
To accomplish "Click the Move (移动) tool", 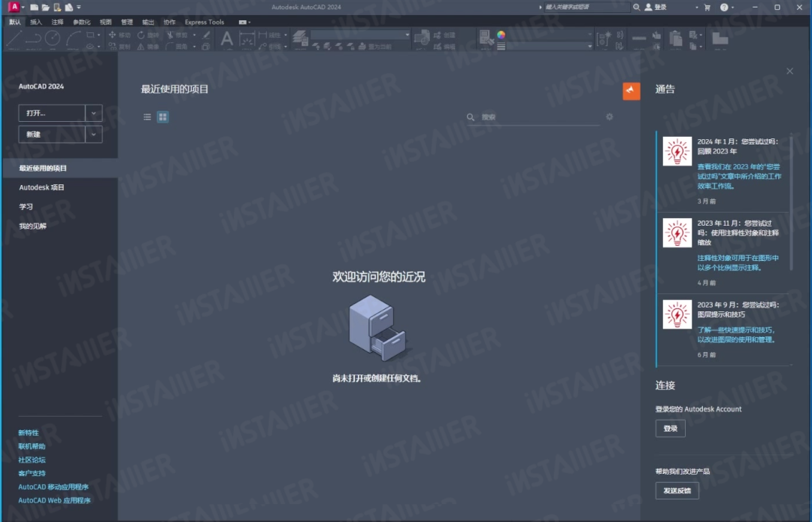I will tap(120, 35).
